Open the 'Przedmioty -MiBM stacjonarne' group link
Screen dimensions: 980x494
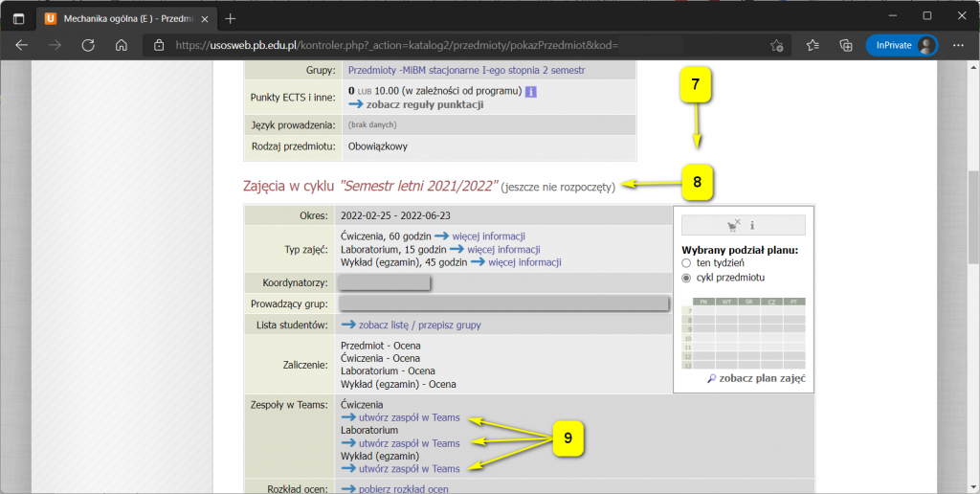tap(466, 70)
